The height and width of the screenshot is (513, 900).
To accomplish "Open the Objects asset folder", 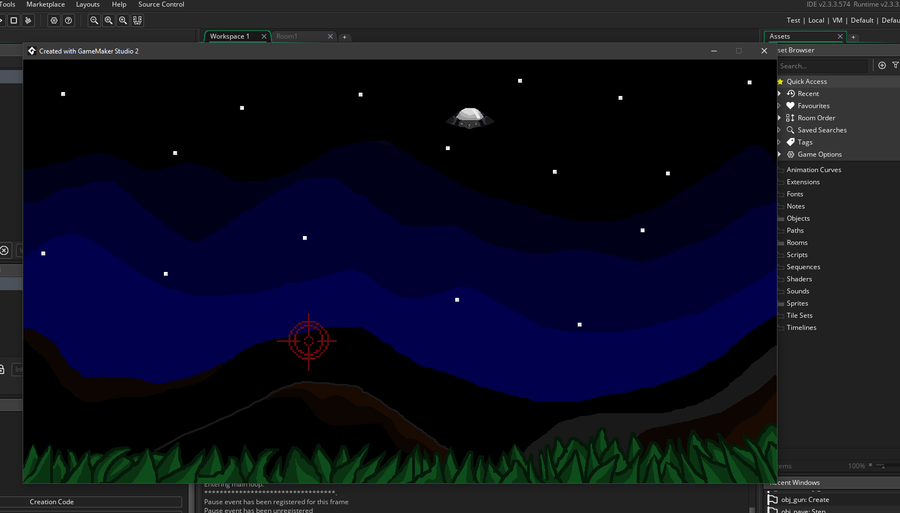I will pos(798,218).
